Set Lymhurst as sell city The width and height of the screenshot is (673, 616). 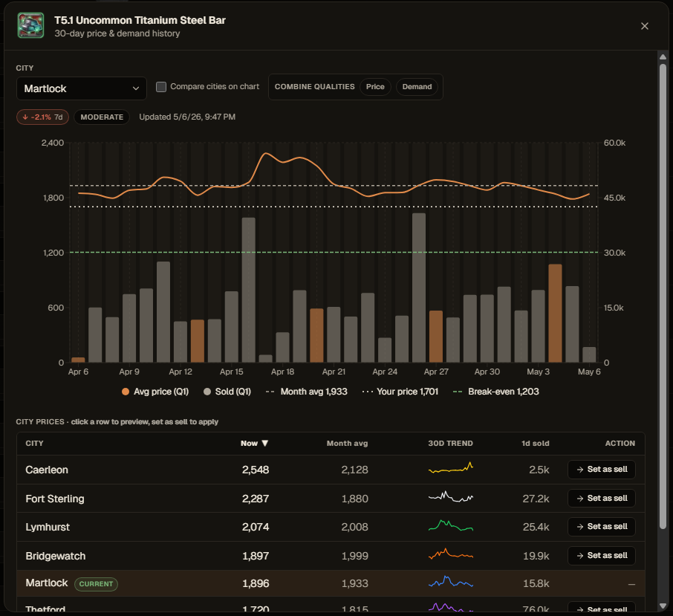602,527
